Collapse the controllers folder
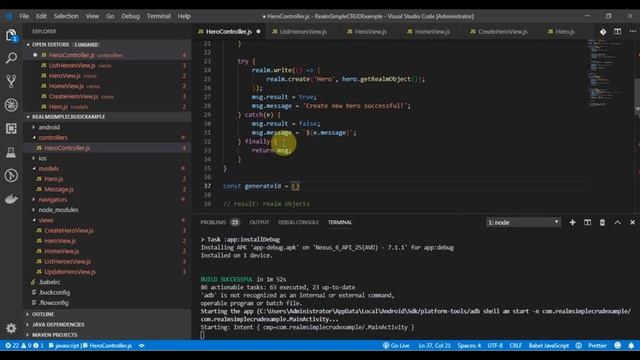 click(x=53, y=138)
